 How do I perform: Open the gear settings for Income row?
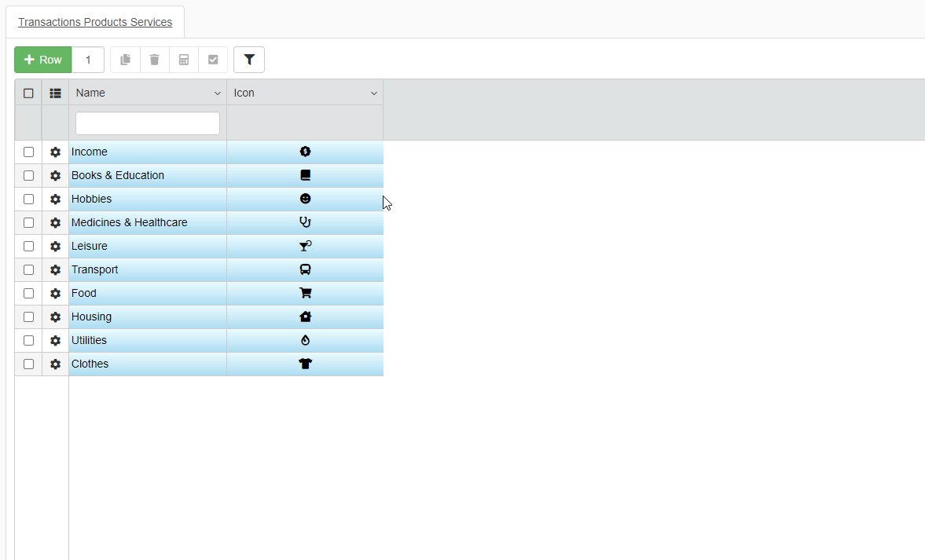55,152
